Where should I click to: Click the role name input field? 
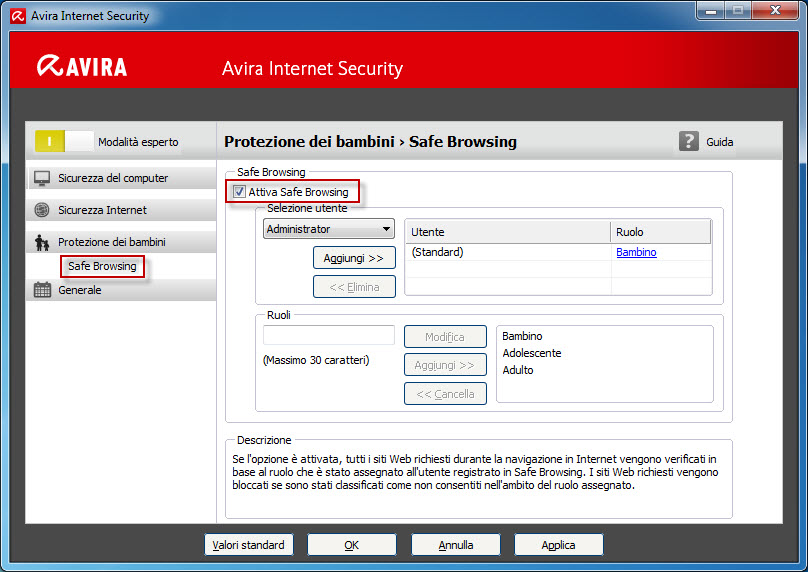[x=329, y=335]
